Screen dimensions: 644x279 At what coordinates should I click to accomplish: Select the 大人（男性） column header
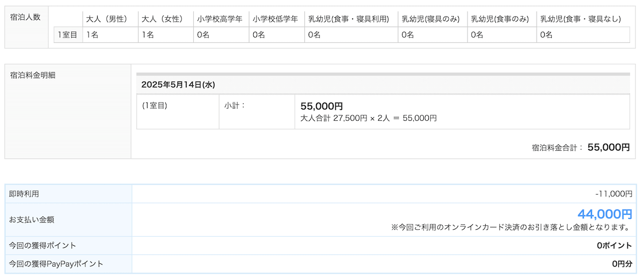(x=106, y=19)
